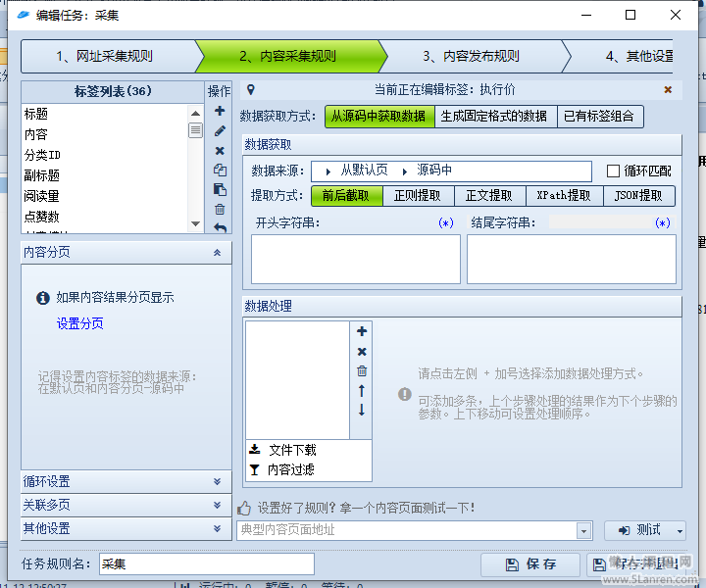
Task: Click 开头字符串 text area
Action: click(x=356, y=259)
